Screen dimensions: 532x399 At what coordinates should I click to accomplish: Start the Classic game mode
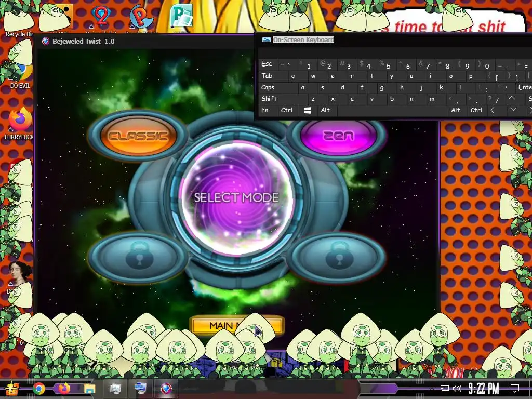pyautogui.click(x=138, y=136)
